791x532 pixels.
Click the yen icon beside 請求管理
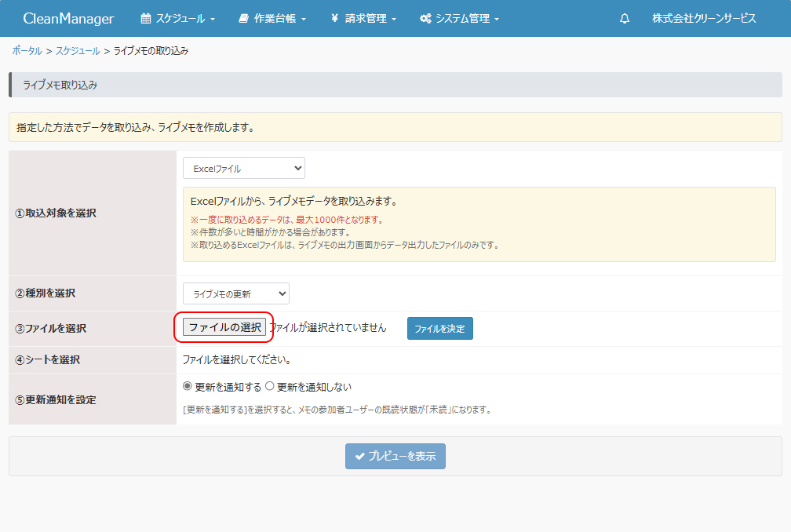click(x=335, y=18)
